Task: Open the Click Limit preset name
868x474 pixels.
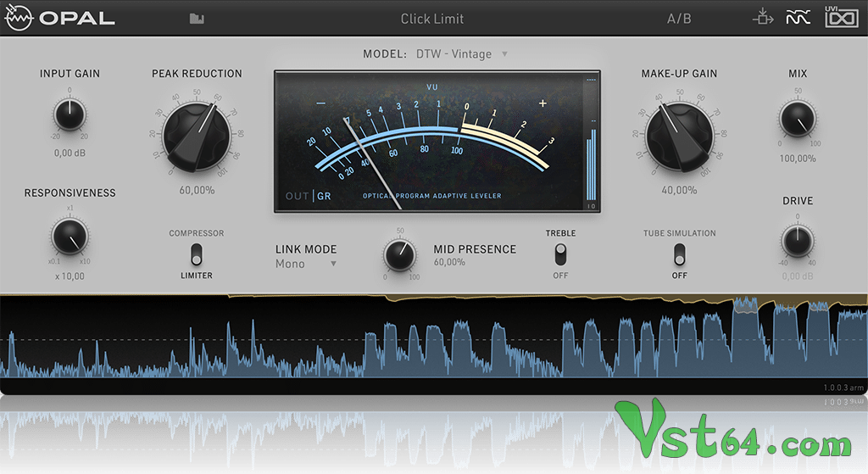Action: tap(431, 19)
